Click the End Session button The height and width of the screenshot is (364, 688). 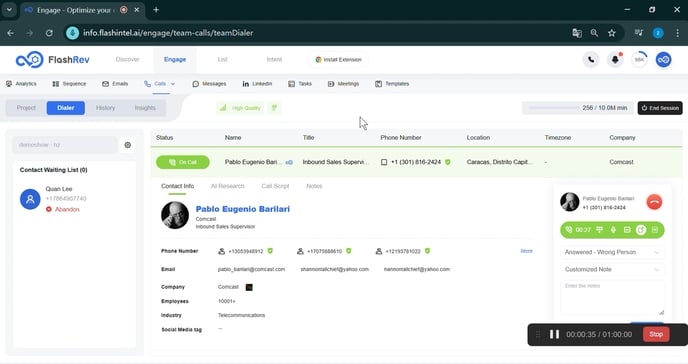[660, 108]
